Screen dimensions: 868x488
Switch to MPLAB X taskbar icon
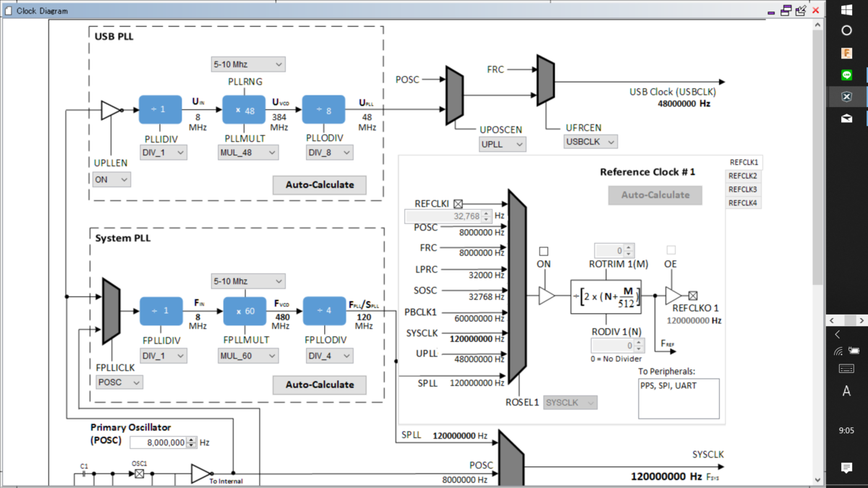(846, 97)
